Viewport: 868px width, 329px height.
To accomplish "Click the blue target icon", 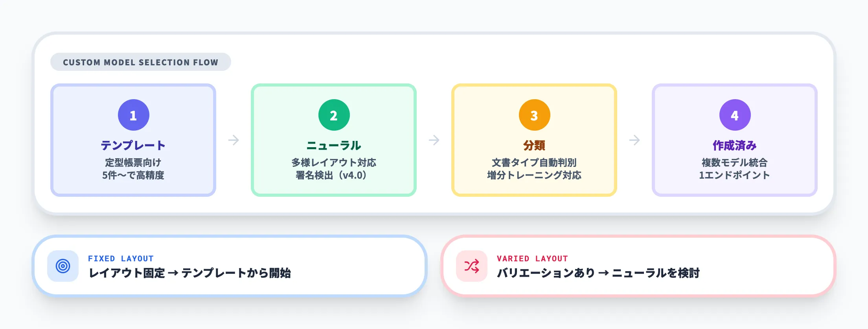I will 63,266.
